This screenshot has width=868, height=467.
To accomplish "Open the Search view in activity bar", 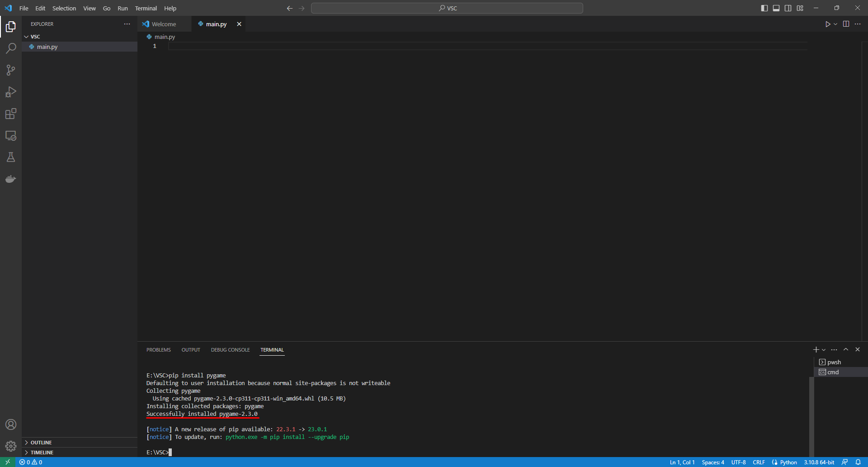I will pyautogui.click(x=11, y=48).
